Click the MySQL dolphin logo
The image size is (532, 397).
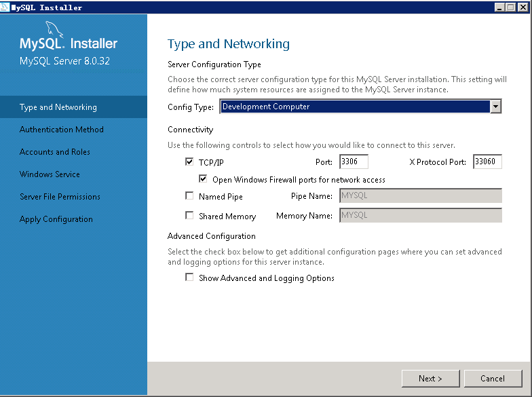tap(54, 29)
